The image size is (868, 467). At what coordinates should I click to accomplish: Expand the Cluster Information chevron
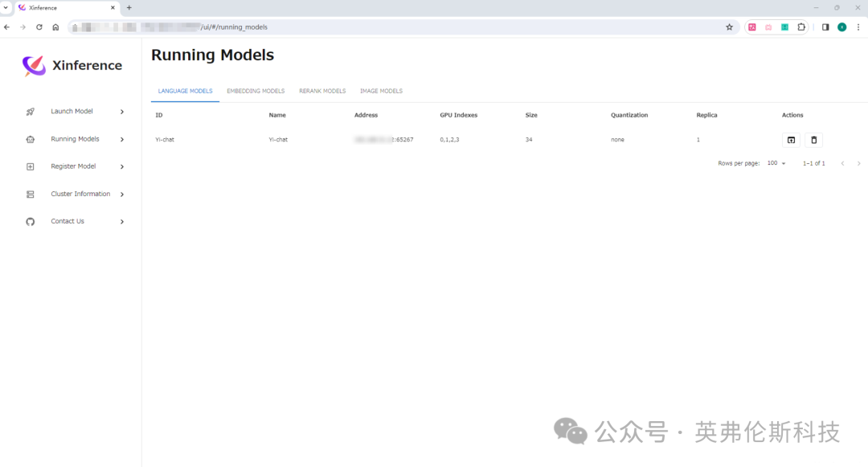122,195
